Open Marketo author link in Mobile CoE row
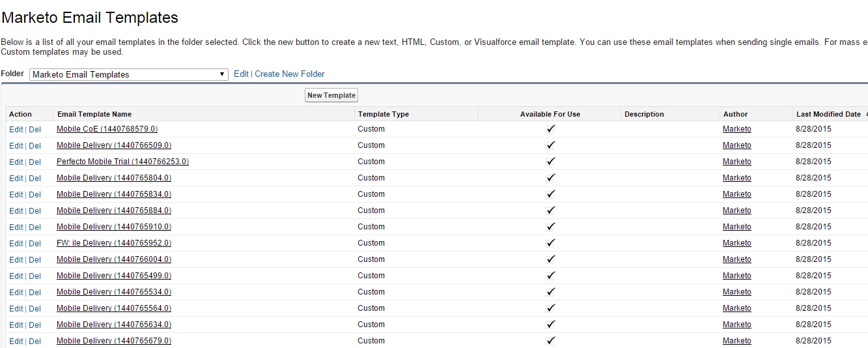 point(736,129)
